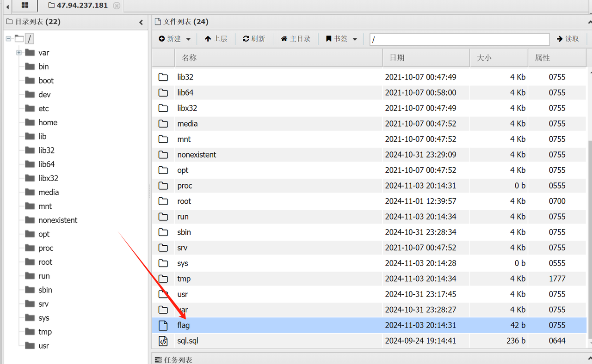
Task: Click the var folder icon in tree
Action: pyautogui.click(x=30, y=52)
